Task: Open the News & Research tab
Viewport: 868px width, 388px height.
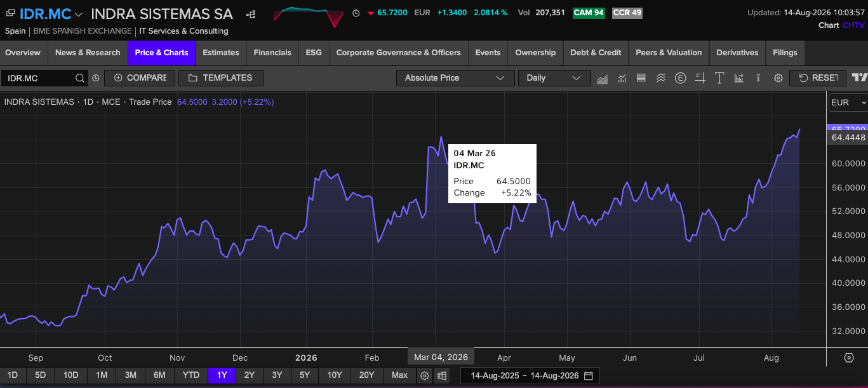Action: 88,53
